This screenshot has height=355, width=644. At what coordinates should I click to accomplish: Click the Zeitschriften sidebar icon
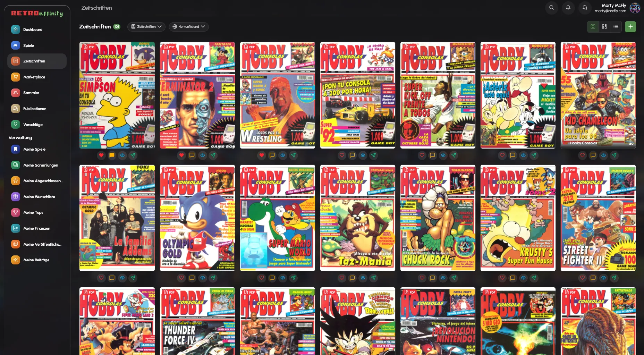[16, 61]
